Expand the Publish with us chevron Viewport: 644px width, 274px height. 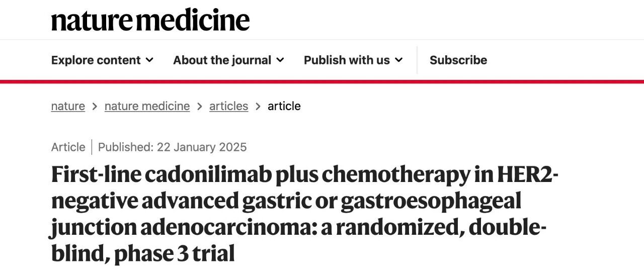pos(399,60)
